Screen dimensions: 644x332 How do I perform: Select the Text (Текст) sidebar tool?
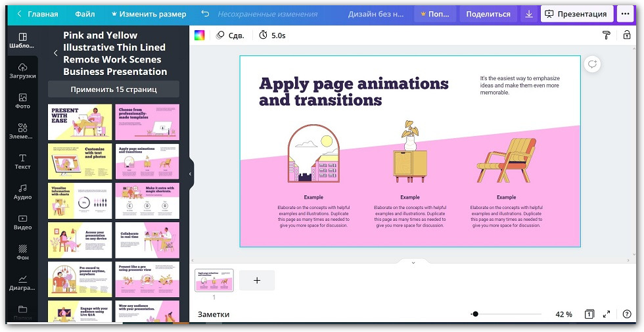[x=22, y=161]
